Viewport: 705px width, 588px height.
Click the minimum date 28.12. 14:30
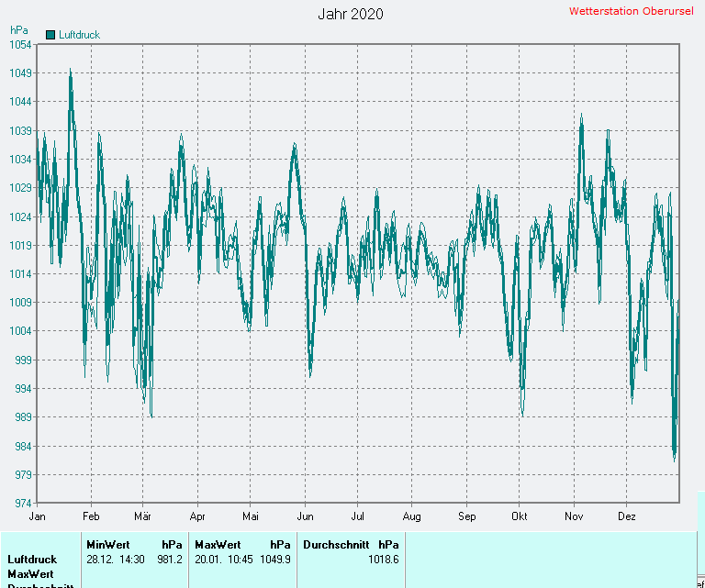tap(116, 560)
